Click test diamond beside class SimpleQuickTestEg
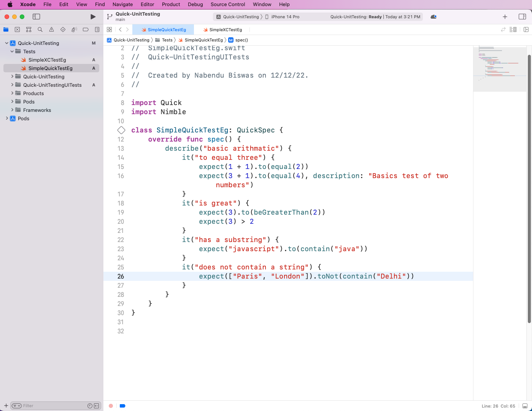This screenshot has height=411, width=532. 121,130
